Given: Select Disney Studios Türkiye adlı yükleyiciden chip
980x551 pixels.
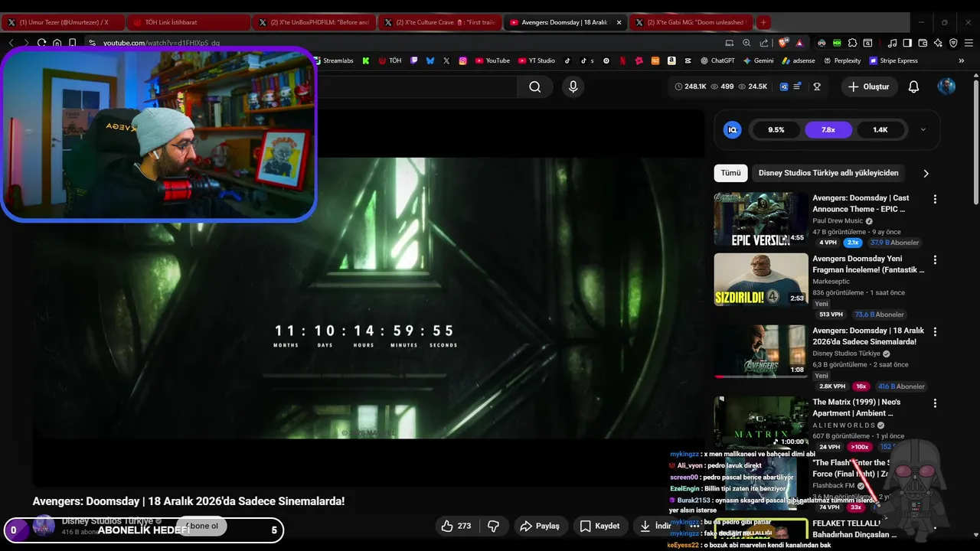Looking at the screenshot, I should click(828, 173).
